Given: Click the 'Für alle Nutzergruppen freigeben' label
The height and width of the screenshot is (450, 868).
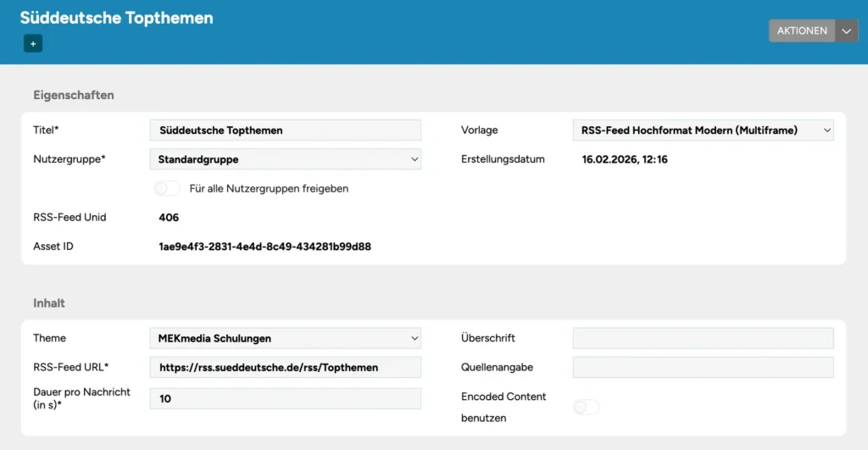Looking at the screenshot, I should (269, 189).
